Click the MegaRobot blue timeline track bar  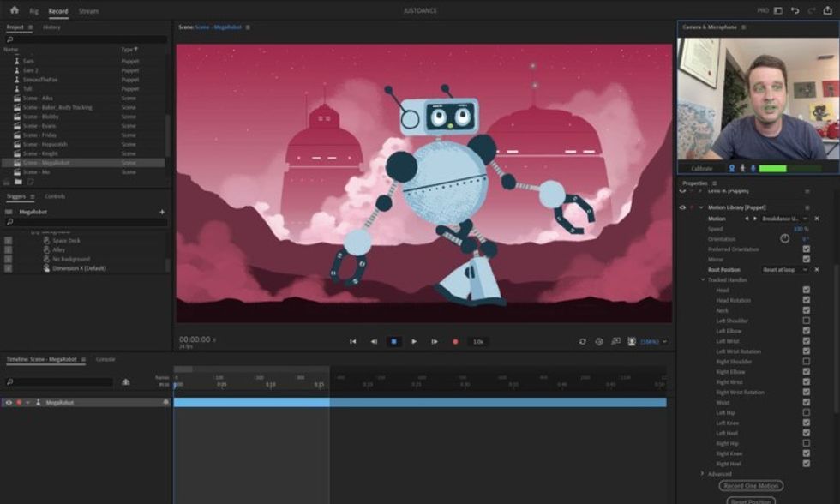(x=420, y=402)
